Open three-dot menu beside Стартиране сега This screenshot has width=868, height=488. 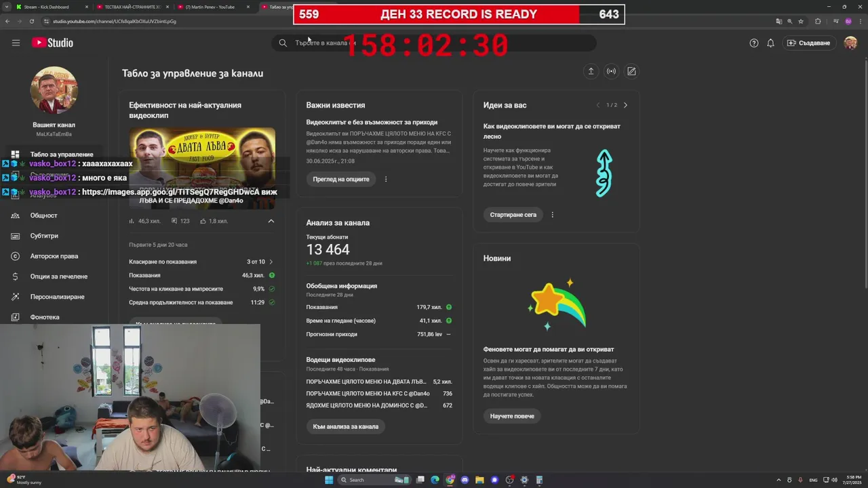tap(552, 215)
